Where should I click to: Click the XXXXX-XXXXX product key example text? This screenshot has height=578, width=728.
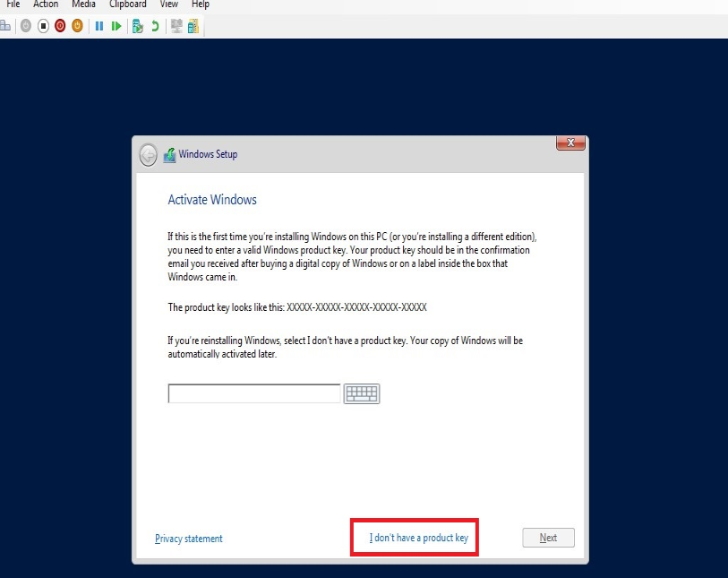(356, 307)
